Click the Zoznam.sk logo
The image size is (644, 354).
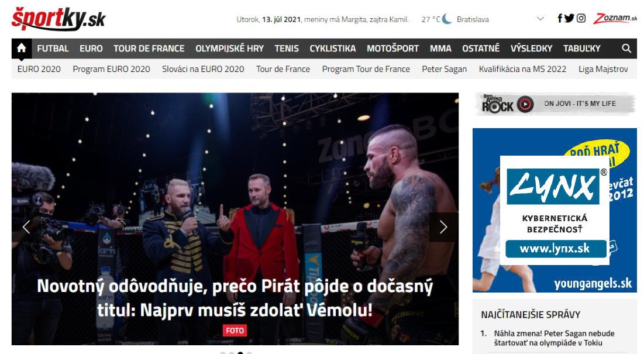[x=615, y=19]
